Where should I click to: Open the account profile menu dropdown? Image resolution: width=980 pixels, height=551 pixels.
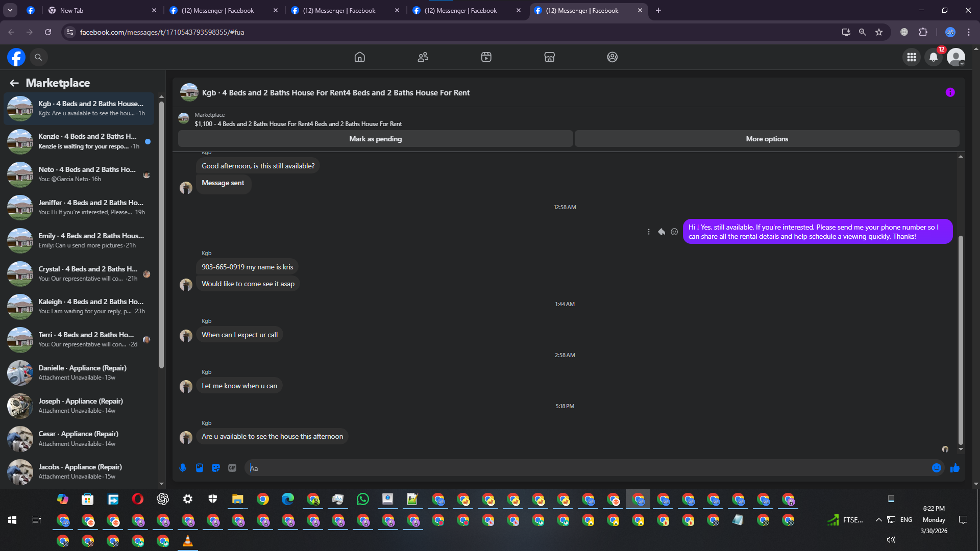(x=956, y=57)
